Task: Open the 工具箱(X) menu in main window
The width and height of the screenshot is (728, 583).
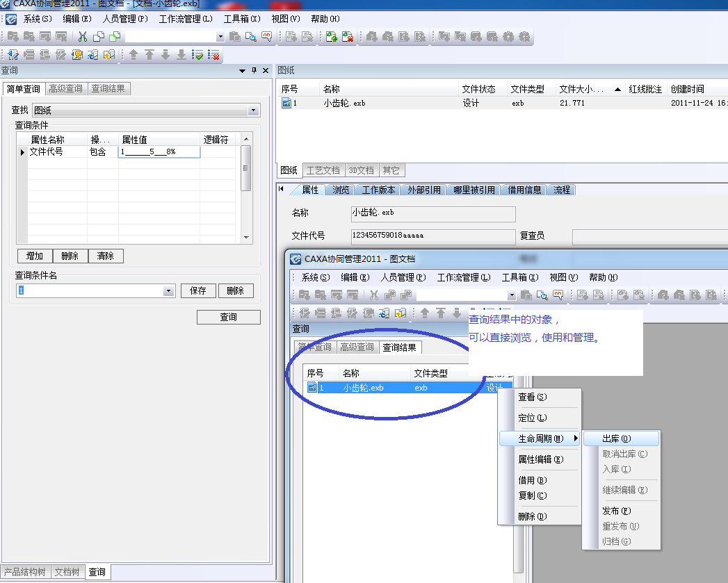Action: tap(242, 19)
